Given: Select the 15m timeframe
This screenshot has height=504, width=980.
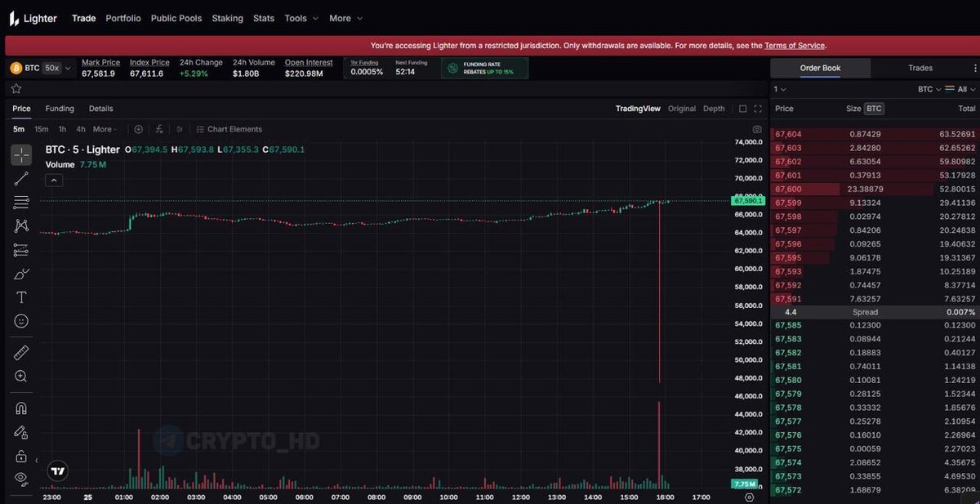Looking at the screenshot, I should (x=41, y=129).
